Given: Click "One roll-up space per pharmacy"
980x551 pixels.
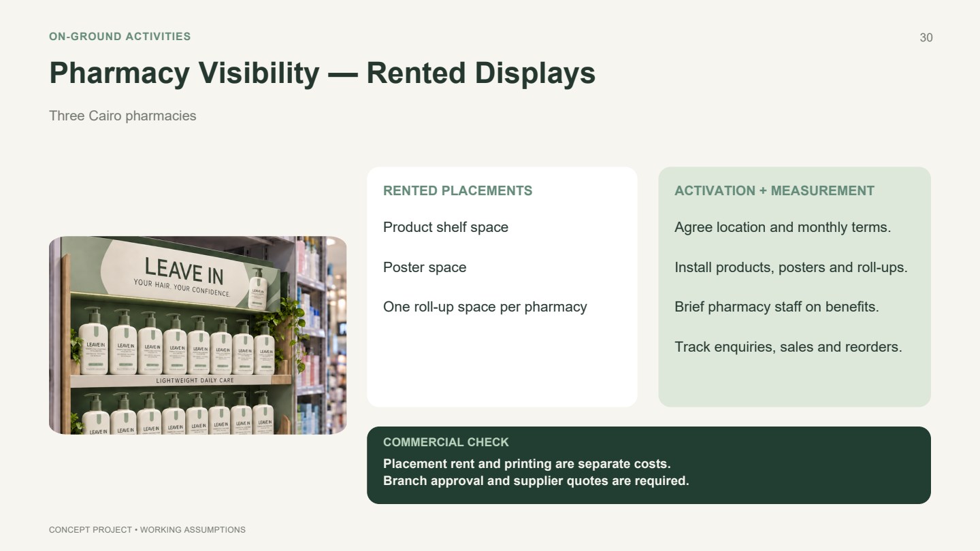Looking at the screenshot, I should (x=485, y=307).
